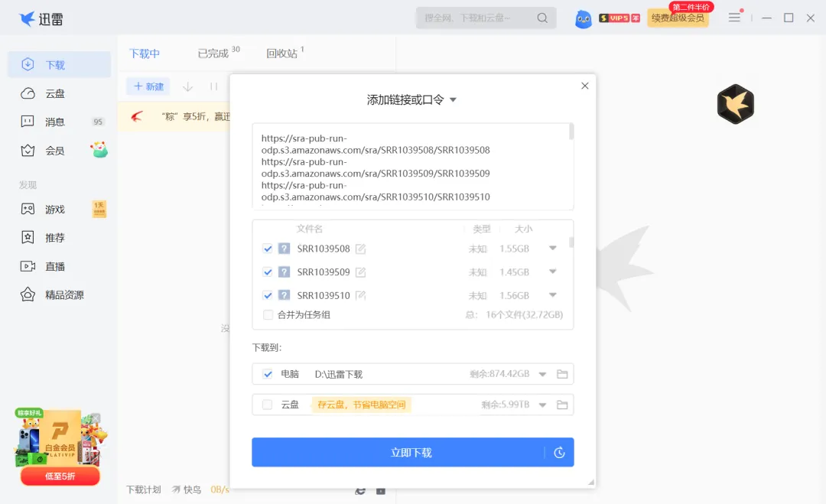Viewport: 826px width, 504px height.
Task: Open the 云盘 path dropdown
Action: point(542,405)
